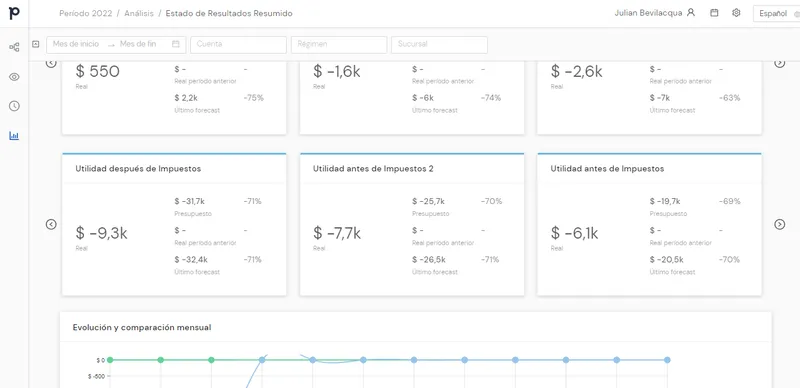Click the $ -31,7k Presupuesto value

point(189,202)
